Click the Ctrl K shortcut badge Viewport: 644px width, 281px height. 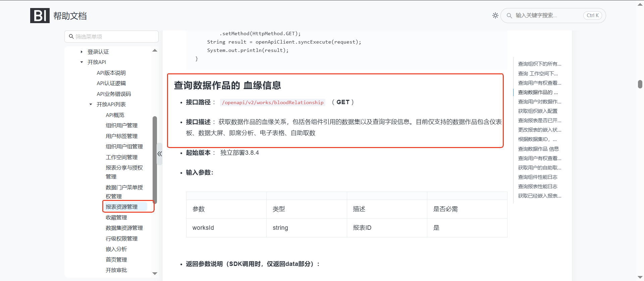(592, 15)
